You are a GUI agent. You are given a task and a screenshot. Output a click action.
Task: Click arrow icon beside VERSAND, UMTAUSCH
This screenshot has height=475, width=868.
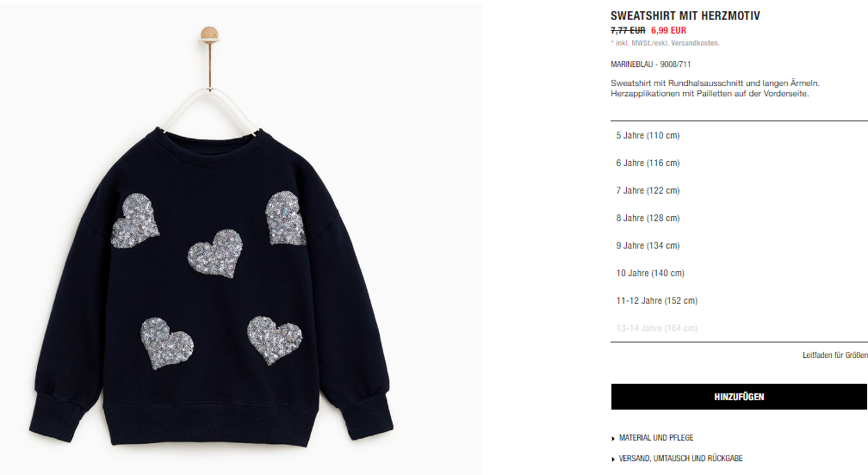(613, 459)
